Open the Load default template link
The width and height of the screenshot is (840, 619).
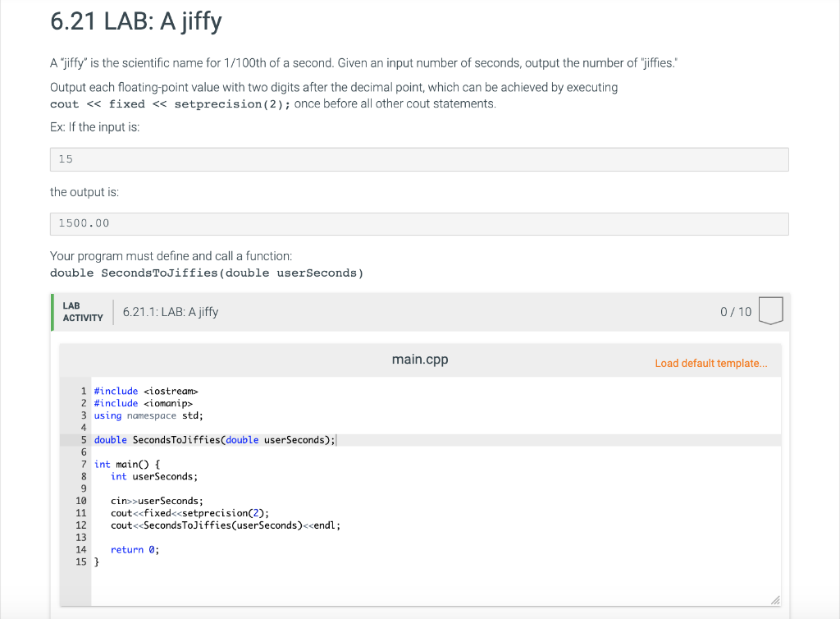(x=710, y=363)
